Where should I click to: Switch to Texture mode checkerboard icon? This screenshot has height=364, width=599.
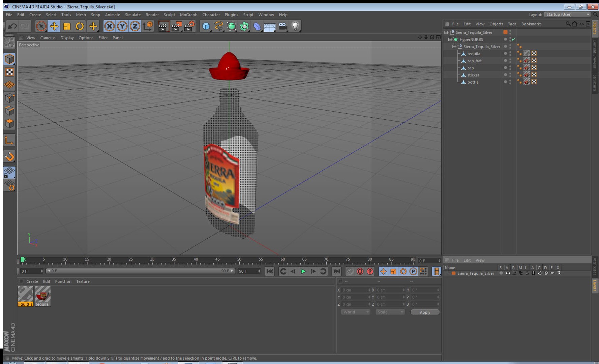[9, 72]
